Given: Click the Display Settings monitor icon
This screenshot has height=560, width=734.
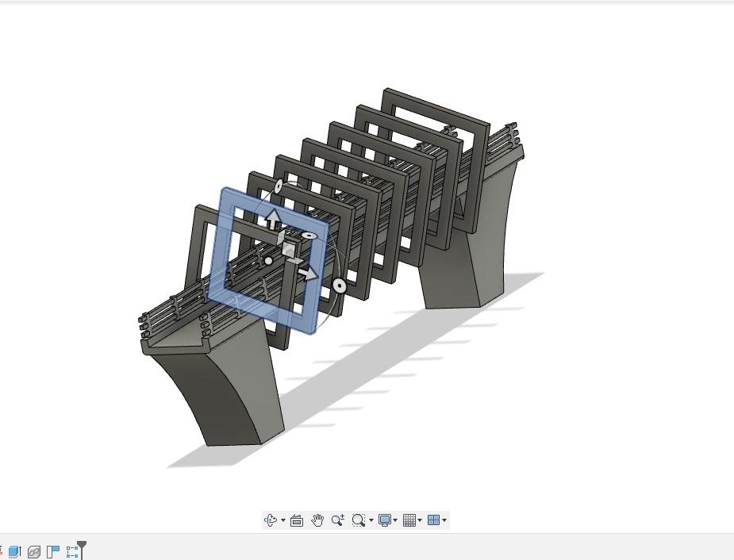Looking at the screenshot, I should pos(386,520).
